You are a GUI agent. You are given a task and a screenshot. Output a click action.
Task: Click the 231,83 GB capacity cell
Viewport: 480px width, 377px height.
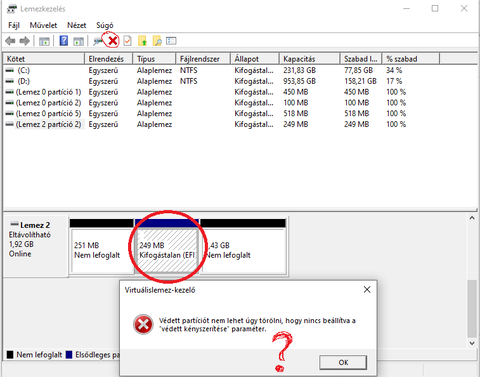pyautogui.click(x=299, y=70)
